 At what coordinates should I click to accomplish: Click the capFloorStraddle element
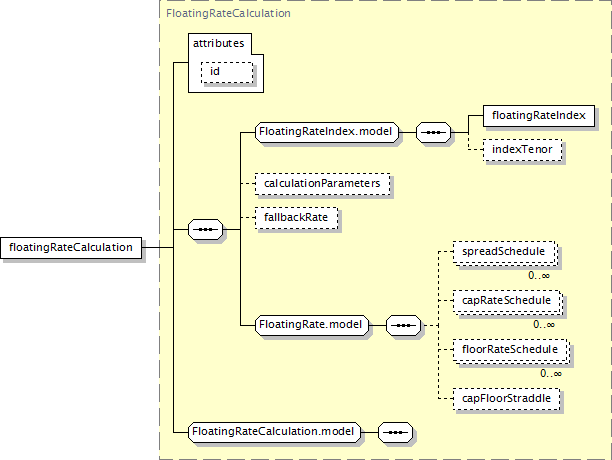(505, 398)
